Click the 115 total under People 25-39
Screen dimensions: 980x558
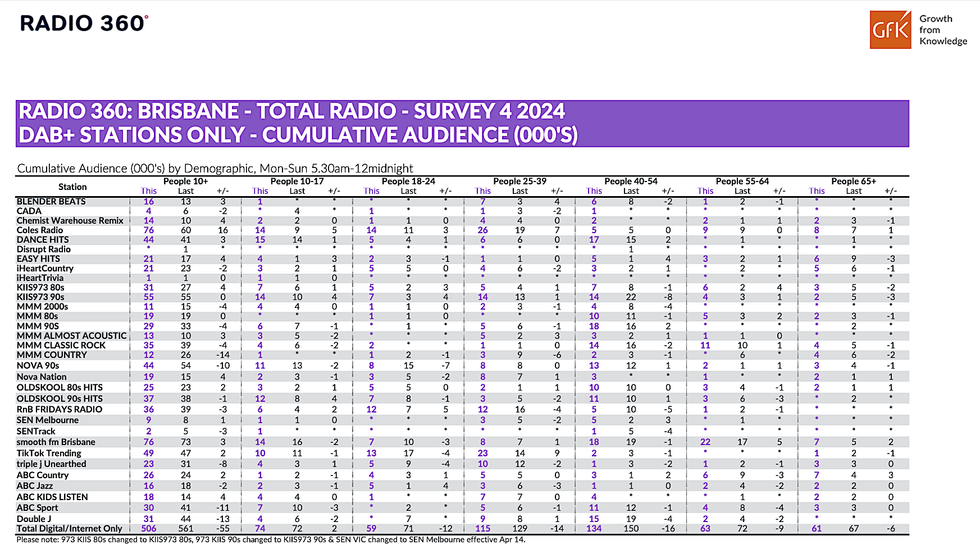pos(482,528)
